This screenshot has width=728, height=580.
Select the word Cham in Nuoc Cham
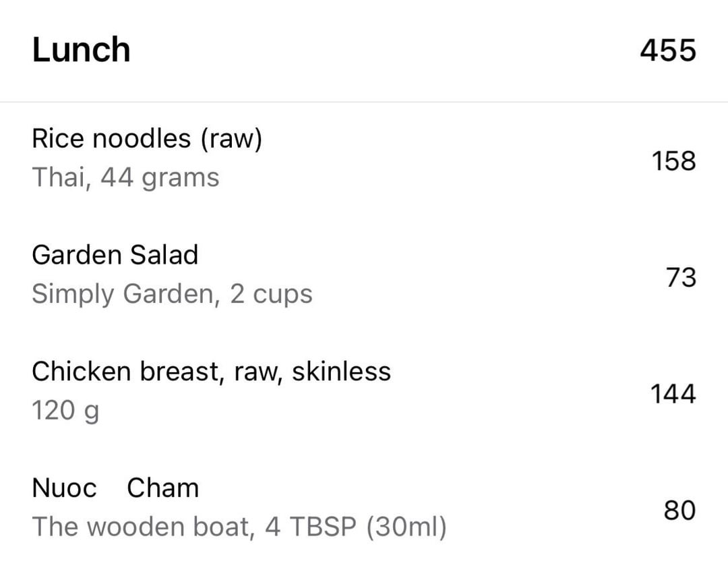pos(163,488)
